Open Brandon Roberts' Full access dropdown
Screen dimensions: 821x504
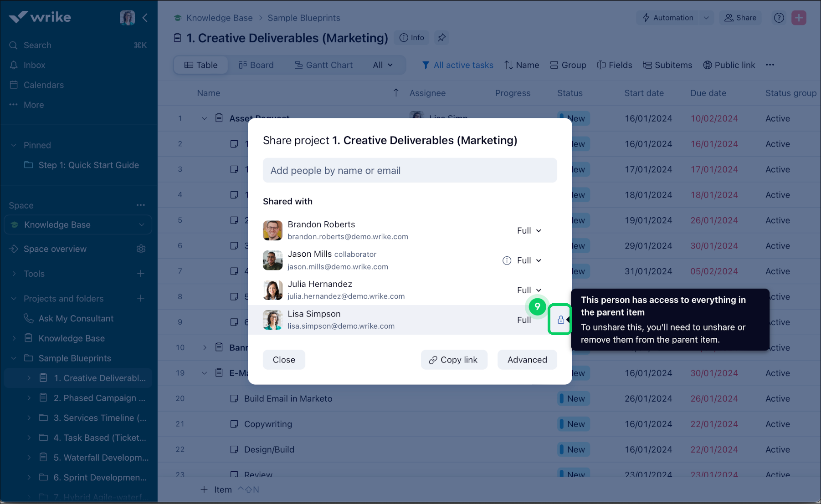click(x=529, y=231)
